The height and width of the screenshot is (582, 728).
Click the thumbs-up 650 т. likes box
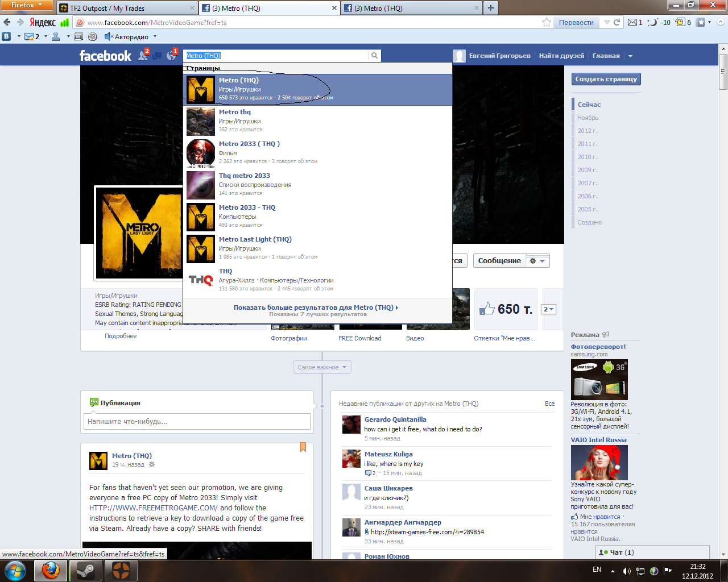506,309
